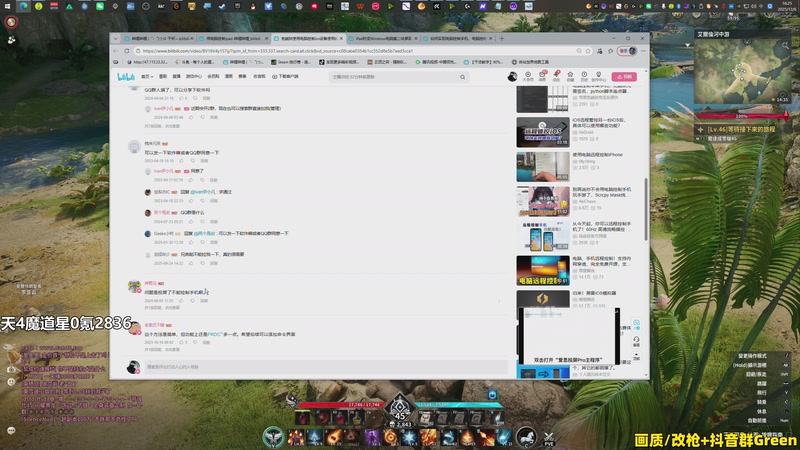The image size is (800, 450).
Task: Click the mount horse icon on game skill bar
Action: click(526, 437)
